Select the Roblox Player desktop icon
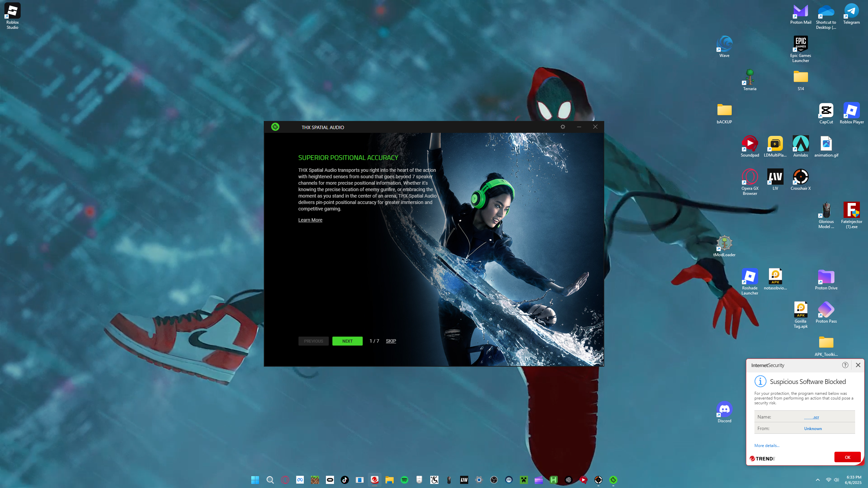868x488 pixels. pos(851,113)
